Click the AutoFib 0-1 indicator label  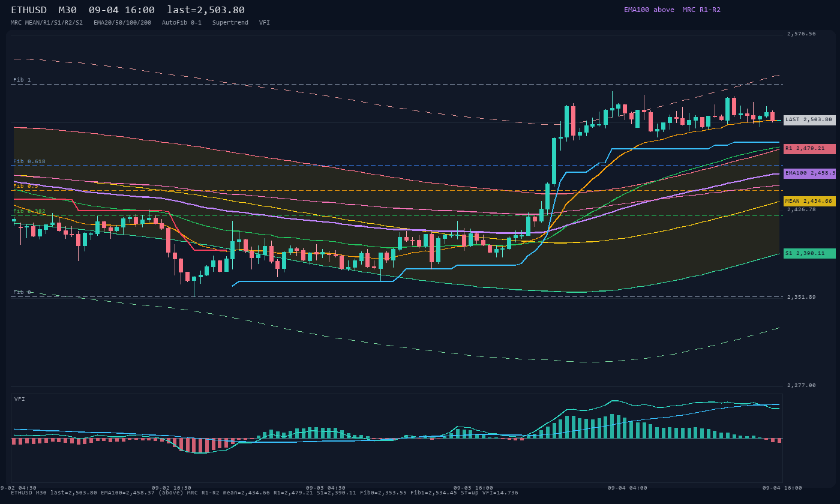click(x=182, y=23)
